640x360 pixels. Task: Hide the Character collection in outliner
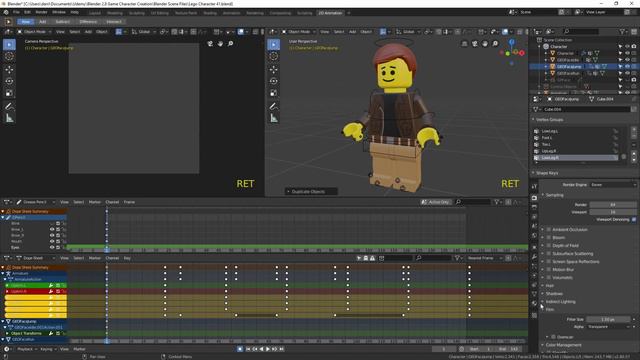click(627, 47)
